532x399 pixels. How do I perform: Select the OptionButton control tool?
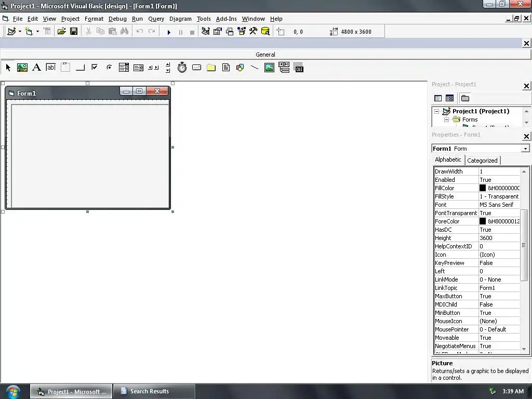tap(109, 68)
